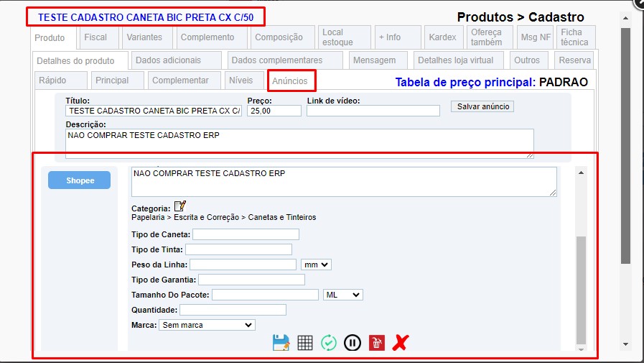Select the Reserva tab
Image resolution: width=644 pixels, height=363 pixels.
[x=574, y=60]
